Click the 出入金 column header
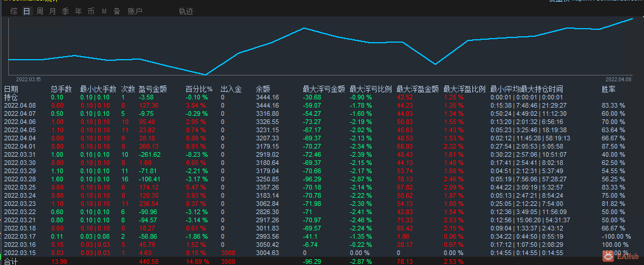 [x=231, y=89]
